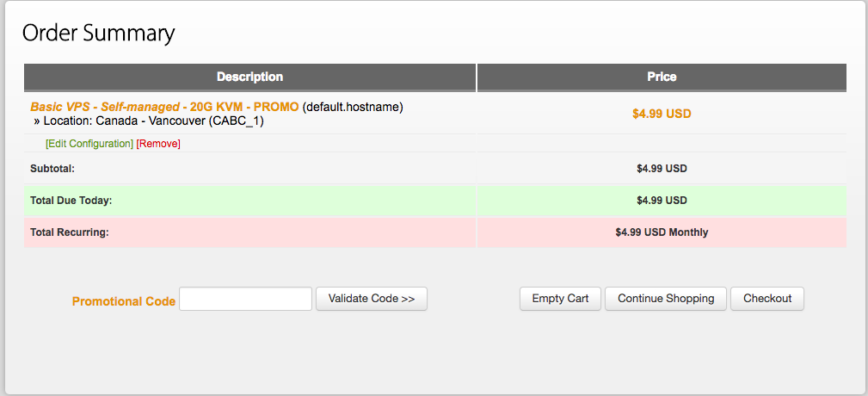868x396 pixels.
Task: Click the Price column header
Action: (x=662, y=77)
